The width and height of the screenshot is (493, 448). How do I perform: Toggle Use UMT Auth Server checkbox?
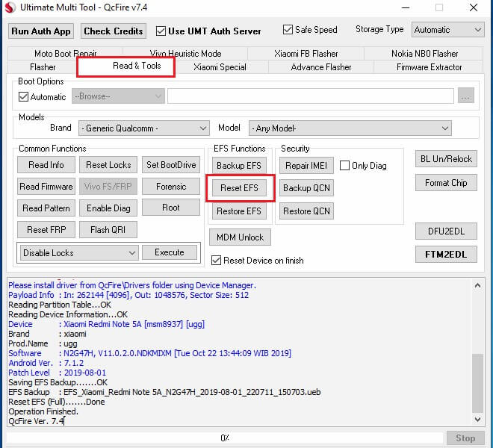click(x=161, y=31)
